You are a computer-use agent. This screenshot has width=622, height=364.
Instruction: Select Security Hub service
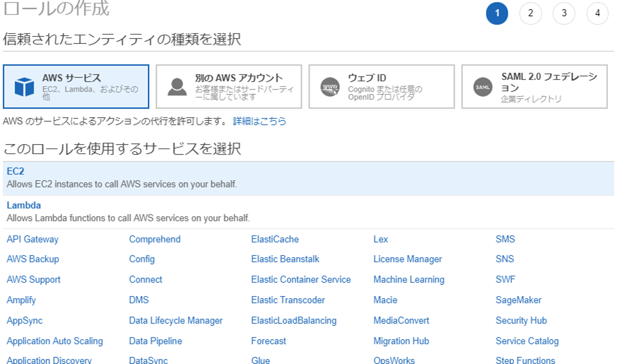click(x=521, y=321)
